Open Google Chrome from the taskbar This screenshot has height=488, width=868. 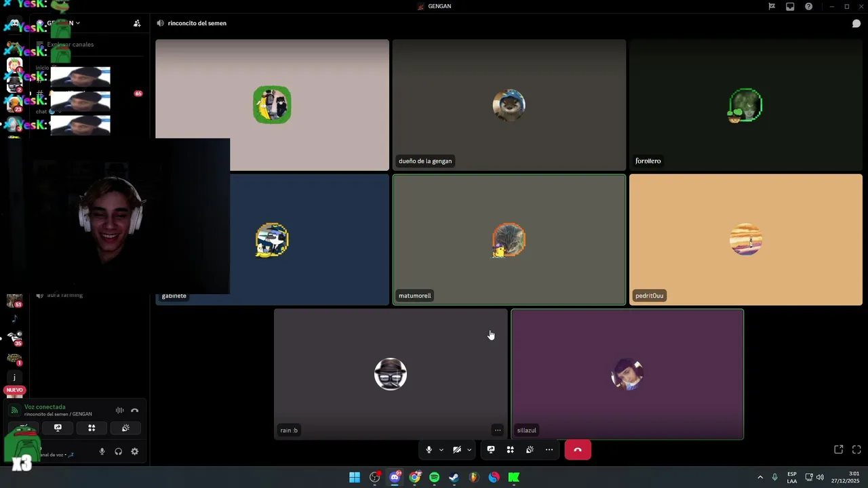click(414, 477)
